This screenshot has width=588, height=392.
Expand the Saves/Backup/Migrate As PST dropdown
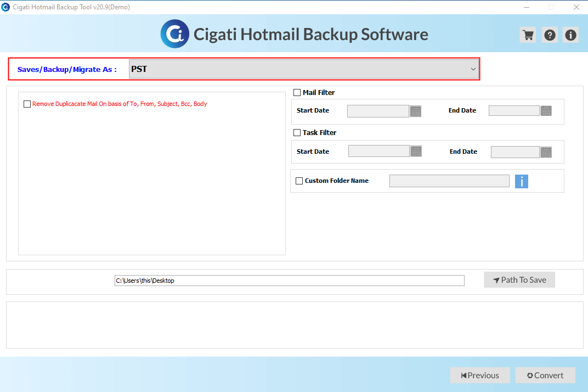coord(304,69)
